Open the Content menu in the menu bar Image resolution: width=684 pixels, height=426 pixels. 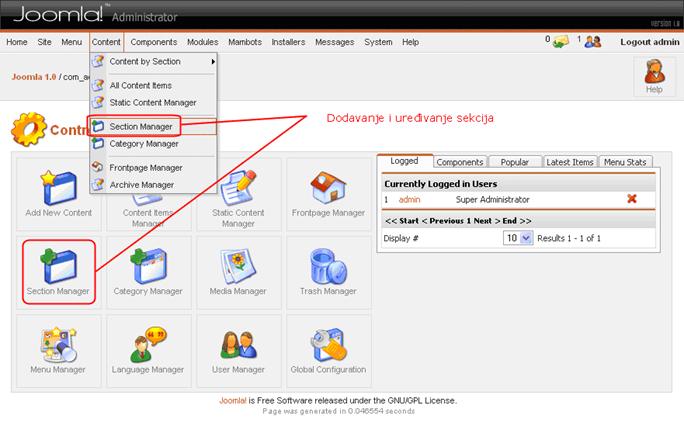(x=106, y=42)
